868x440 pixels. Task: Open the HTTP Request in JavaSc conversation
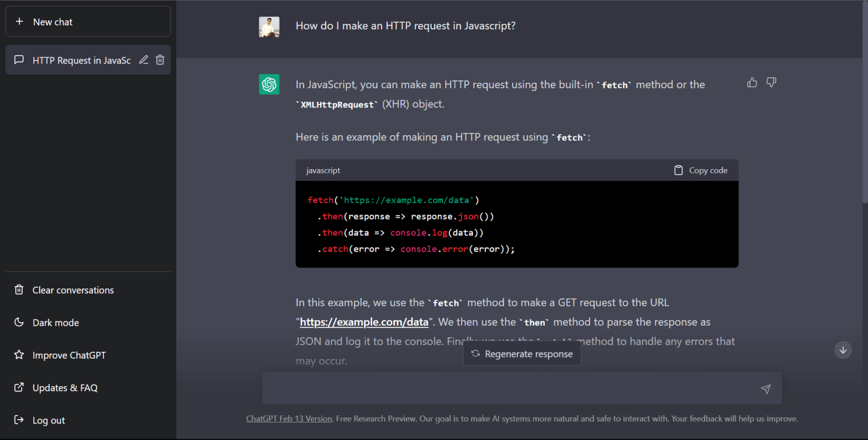click(x=81, y=60)
